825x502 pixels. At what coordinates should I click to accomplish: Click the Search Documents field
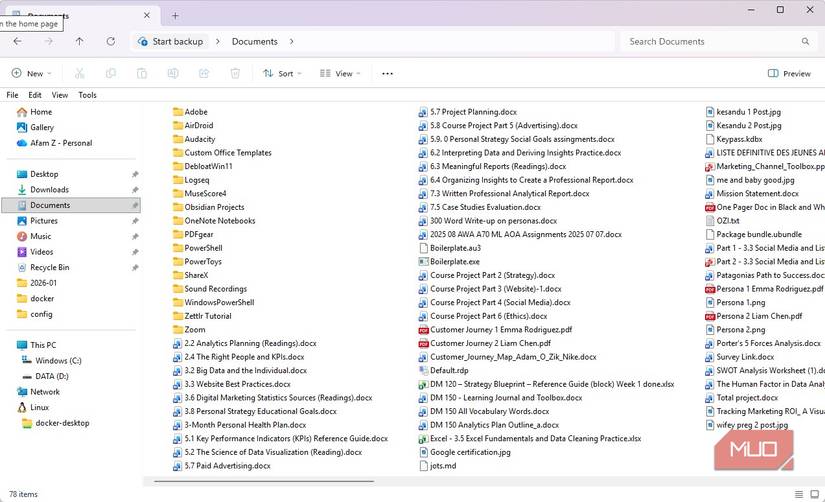click(717, 41)
